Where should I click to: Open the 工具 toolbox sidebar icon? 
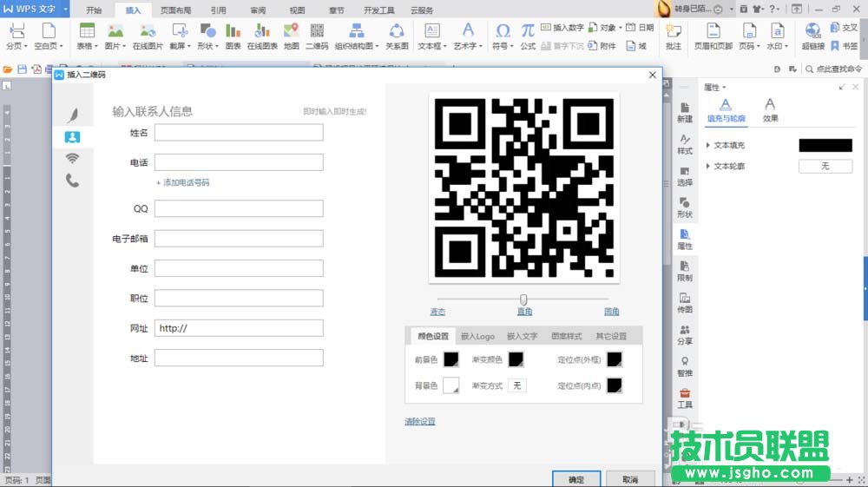(x=685, y=398)
